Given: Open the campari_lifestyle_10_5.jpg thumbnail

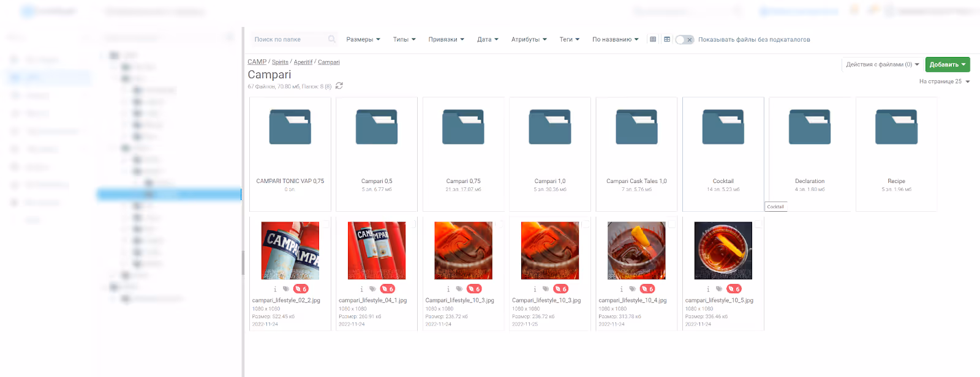Looking at the screenshot, I should click(x=723, y=251).
